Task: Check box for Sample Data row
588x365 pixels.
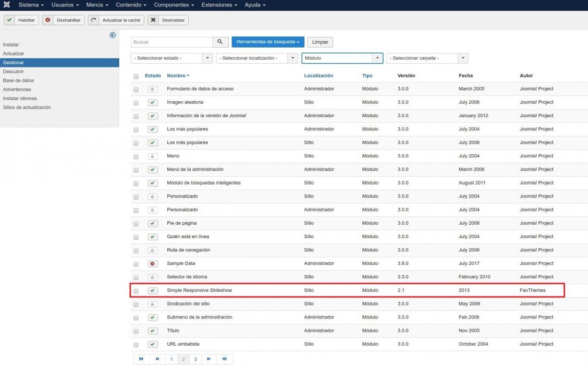Action: click(136, 264)
